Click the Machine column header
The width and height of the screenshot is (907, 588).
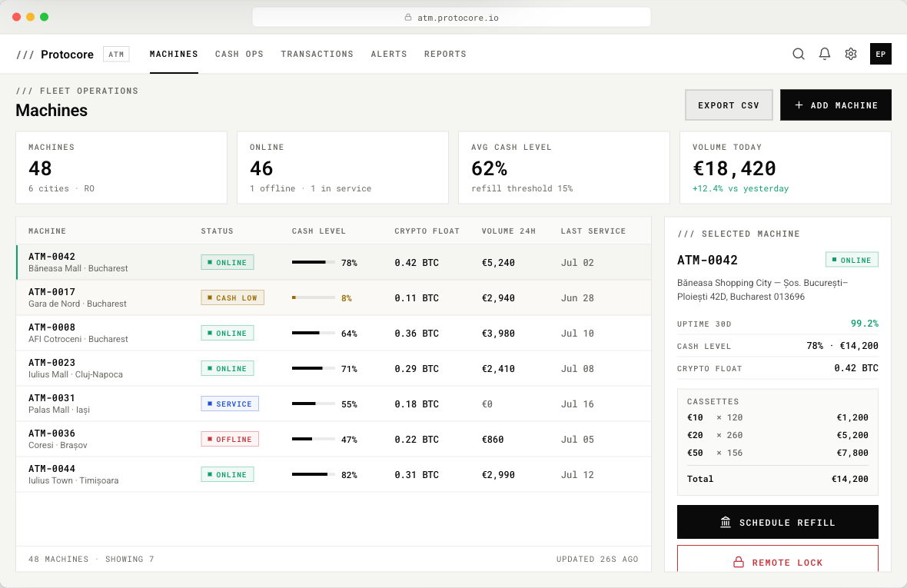click(48, 231)
